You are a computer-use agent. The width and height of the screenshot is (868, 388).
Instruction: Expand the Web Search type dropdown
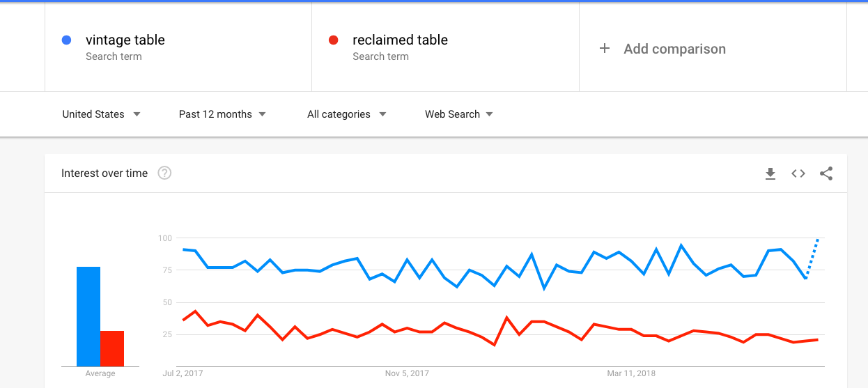tap(459, 114)
